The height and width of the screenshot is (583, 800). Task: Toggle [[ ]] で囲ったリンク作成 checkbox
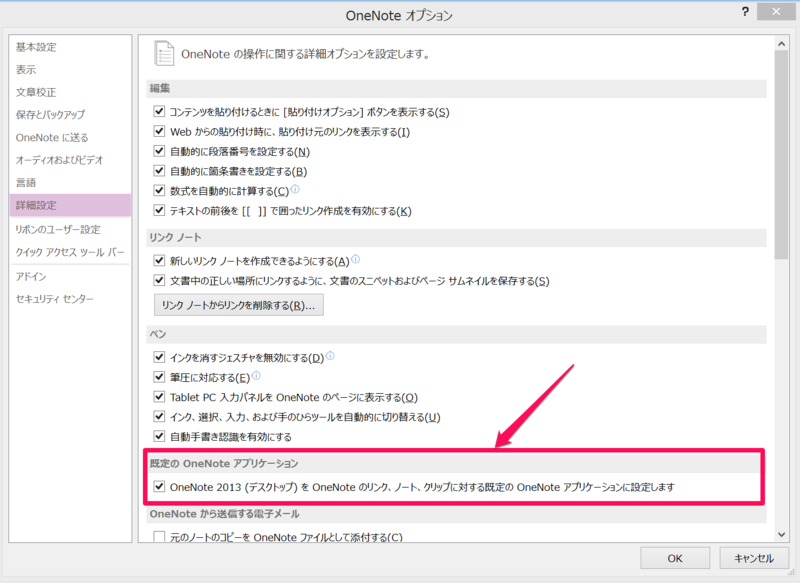coord(159,210)
